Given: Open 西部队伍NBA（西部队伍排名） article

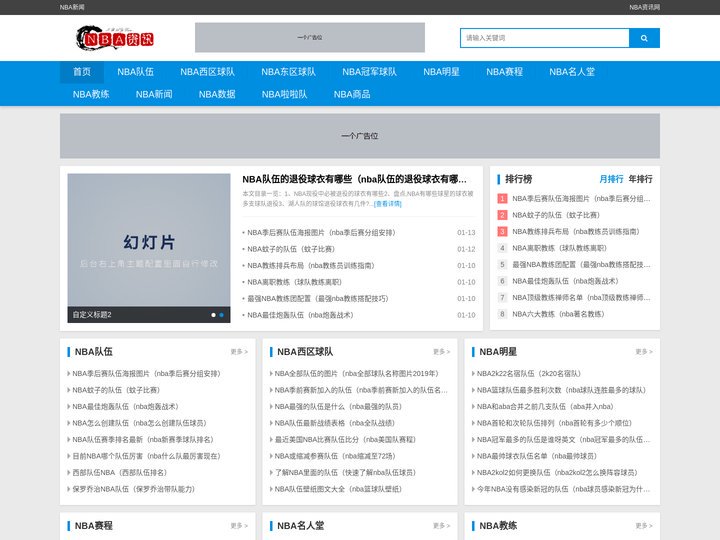Looking at the screenshot, I should click(x=119, y=472).
